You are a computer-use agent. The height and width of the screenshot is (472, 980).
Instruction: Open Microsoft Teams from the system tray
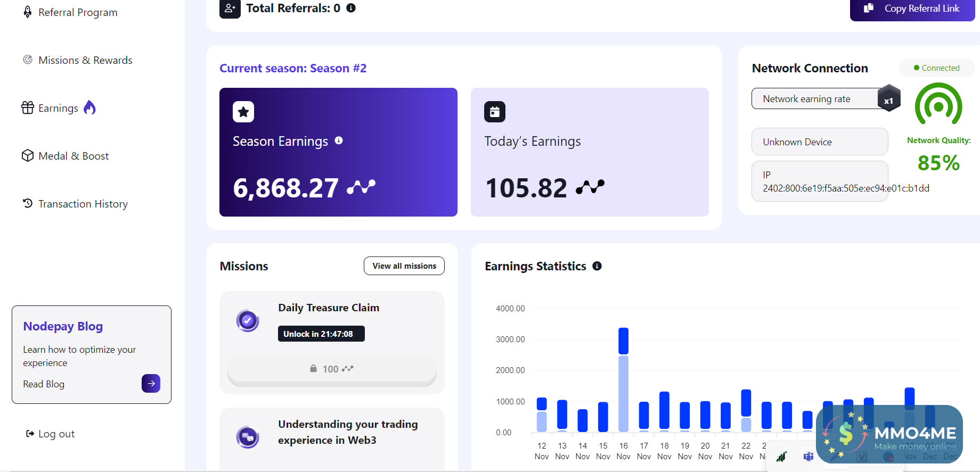pyautogui.click(x=808, y=457)
